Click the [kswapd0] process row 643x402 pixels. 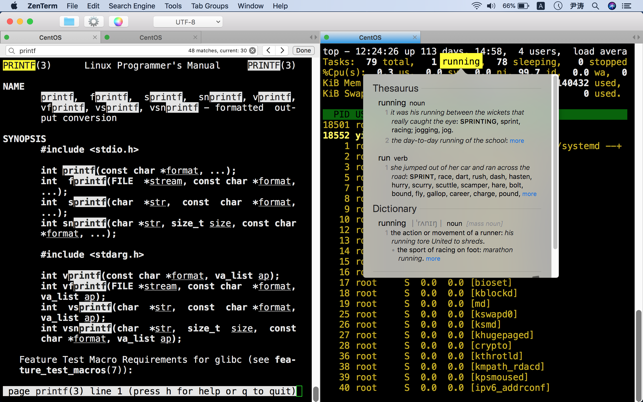click(x=429, y=314)
